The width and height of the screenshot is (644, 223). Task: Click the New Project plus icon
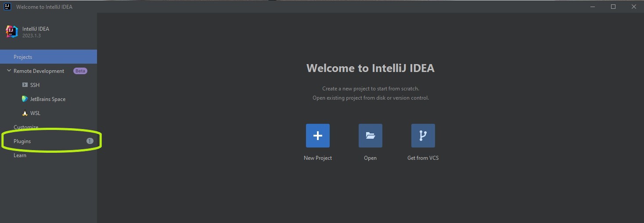[318, 136]
